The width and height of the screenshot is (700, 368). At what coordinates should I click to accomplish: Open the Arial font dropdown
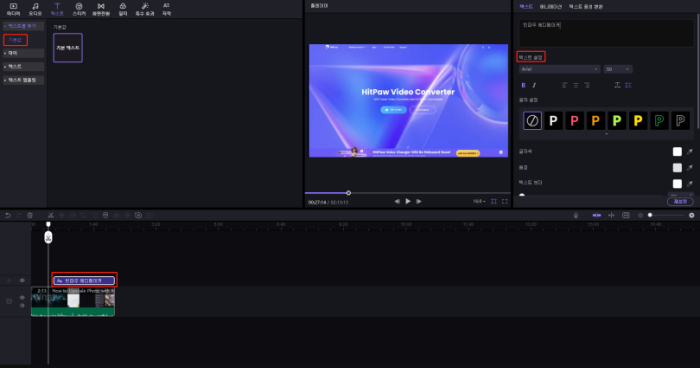(x=559, y=69)
